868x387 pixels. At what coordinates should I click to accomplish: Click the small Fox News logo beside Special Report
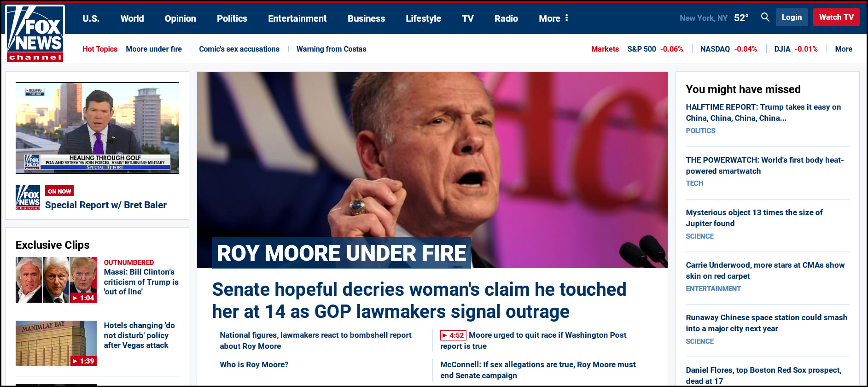(28, 197)
